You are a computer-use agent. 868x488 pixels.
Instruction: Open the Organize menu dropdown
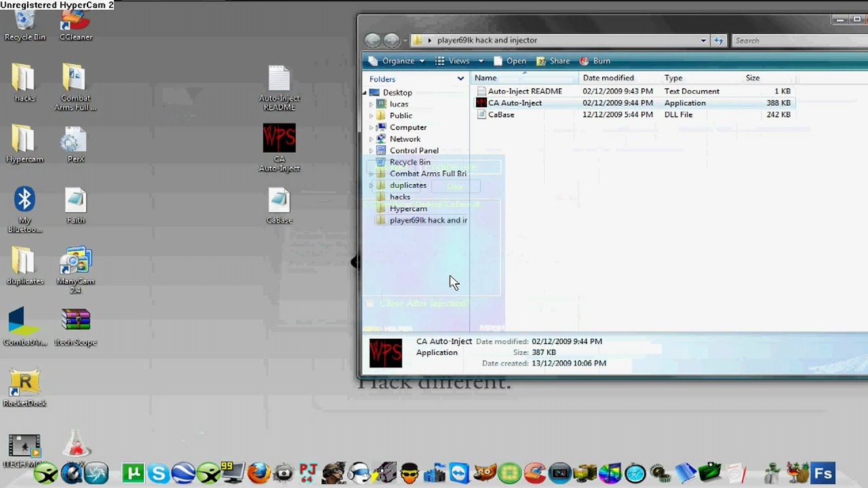(x=397, y=61)
